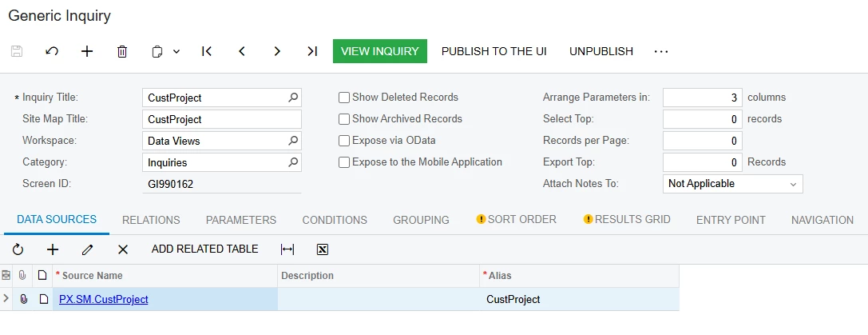Export the grid to Excel icon
868x335 pixels.
[x=323, y=249]
